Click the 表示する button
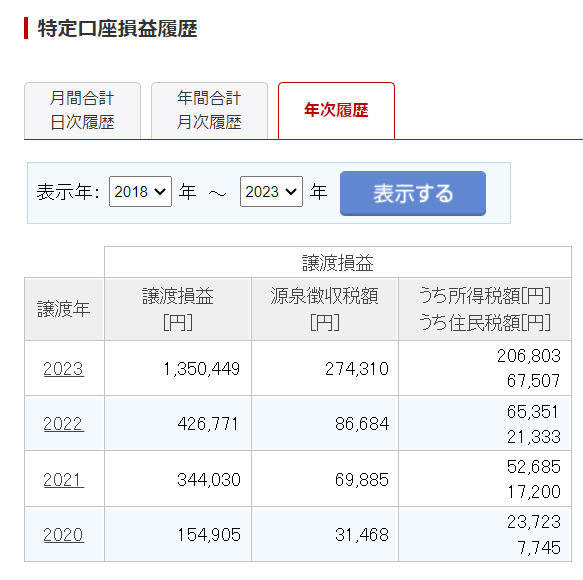583x580 pixels. click(413, 193)
